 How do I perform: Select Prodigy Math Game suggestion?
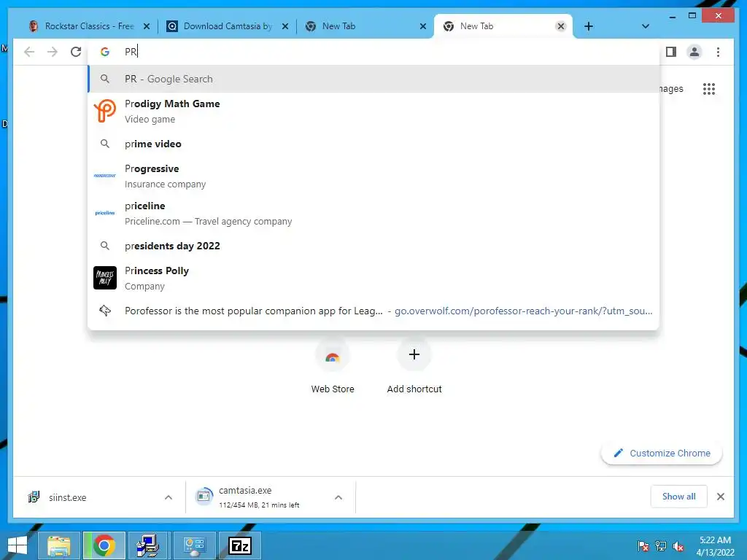373,112
